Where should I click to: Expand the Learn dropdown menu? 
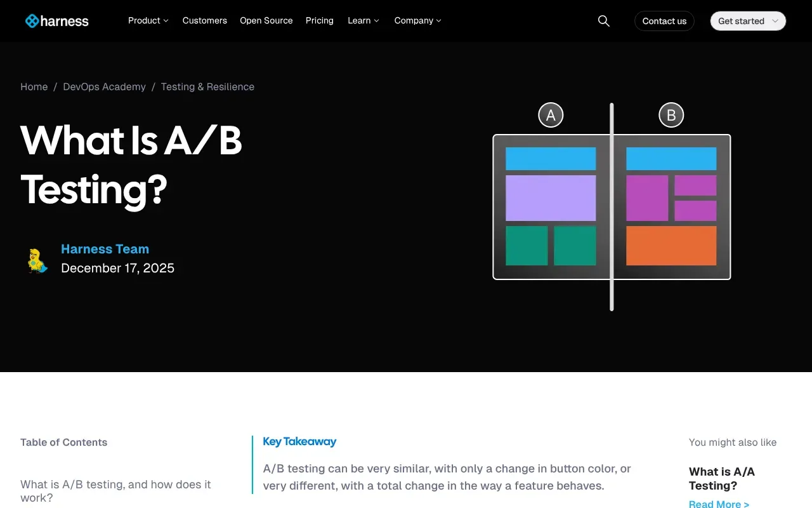click(x=363, y=20)
